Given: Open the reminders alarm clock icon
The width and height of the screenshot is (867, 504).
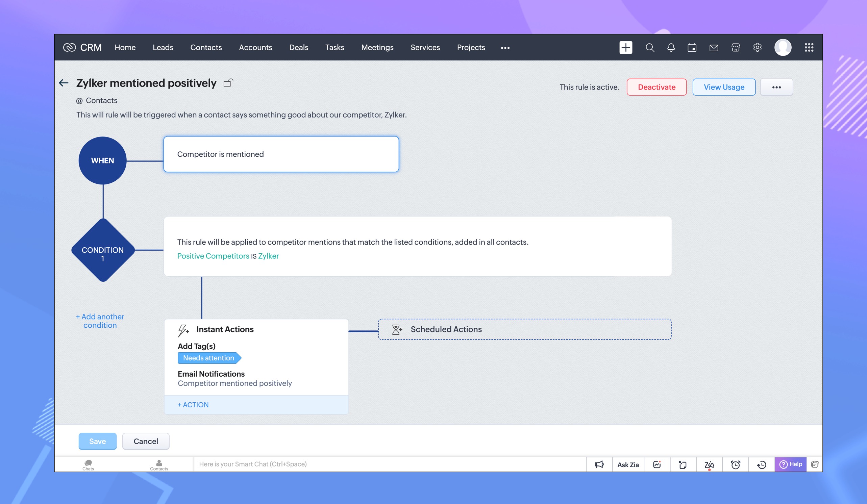Looking at the screenshot, I should click(735, 464).
